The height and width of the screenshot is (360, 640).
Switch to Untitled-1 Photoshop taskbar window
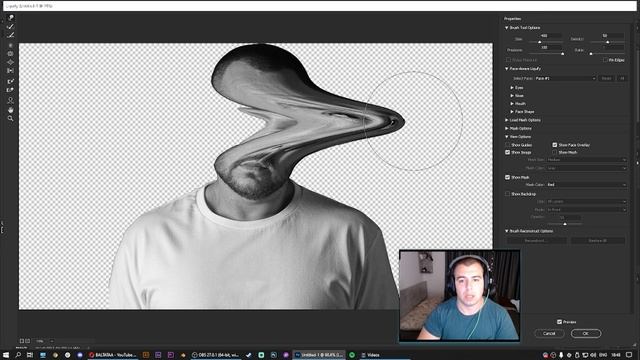point(320,355)
